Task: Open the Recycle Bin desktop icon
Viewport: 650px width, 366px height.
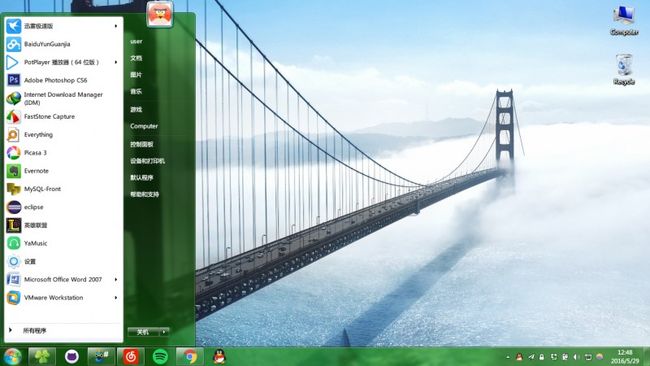Action: point(624,70)
